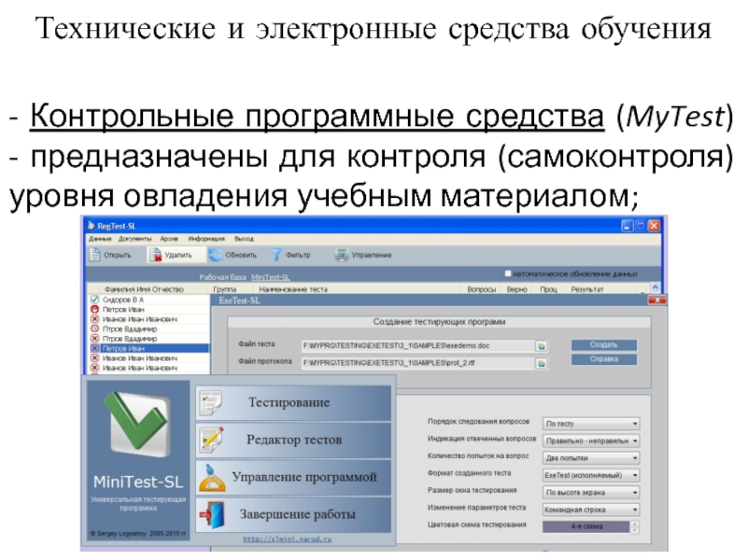
Task: Click the browse icon beside Файл протокола
Action: 541,363
